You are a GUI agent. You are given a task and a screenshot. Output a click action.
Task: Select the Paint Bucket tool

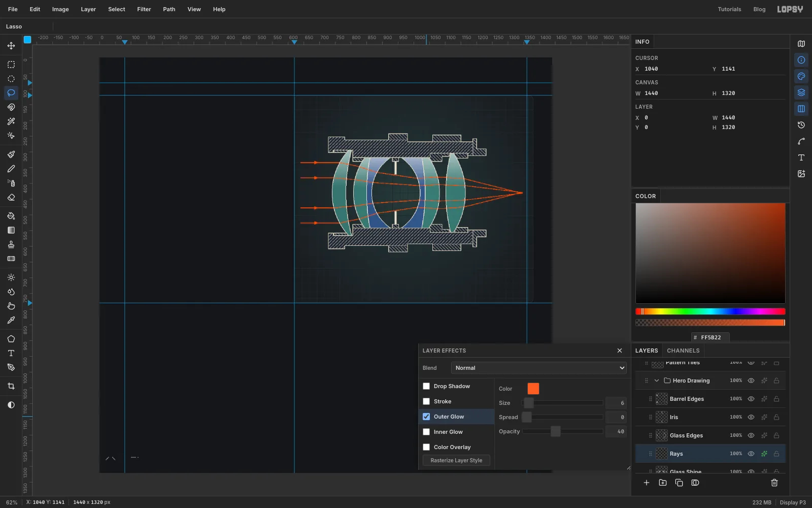(x=11, y=216)
